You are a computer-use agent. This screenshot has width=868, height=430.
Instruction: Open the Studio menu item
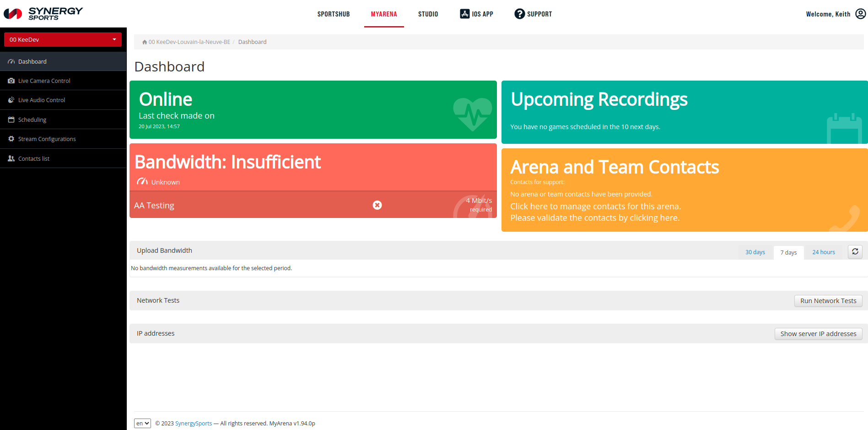pos(428,14)
